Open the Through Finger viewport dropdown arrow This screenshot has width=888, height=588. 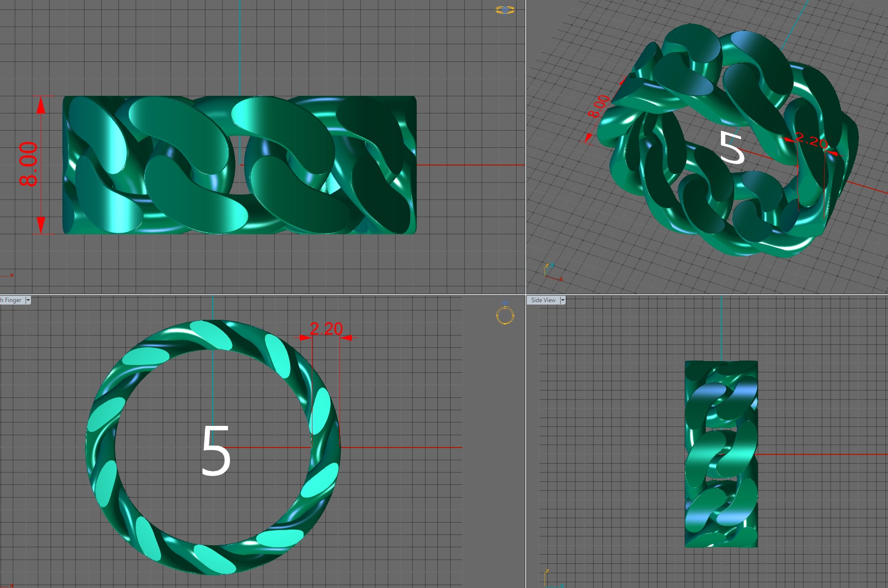[x=28, y=300]
